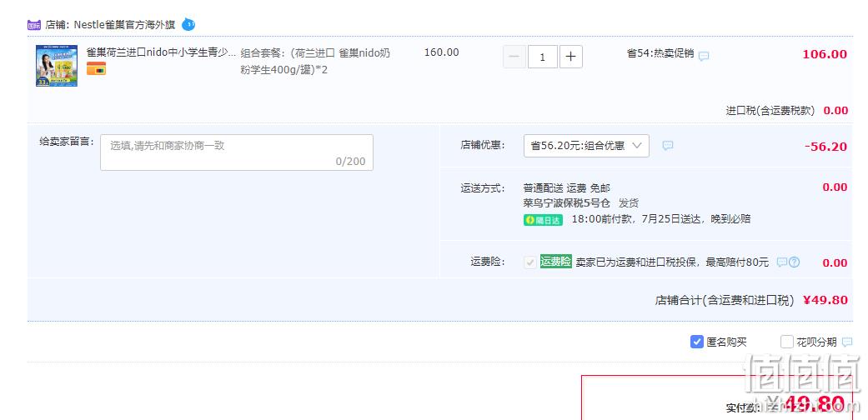Click comment bubble icon after 最高赔付80元
The image size is (868, 420).
click(782, 262)
